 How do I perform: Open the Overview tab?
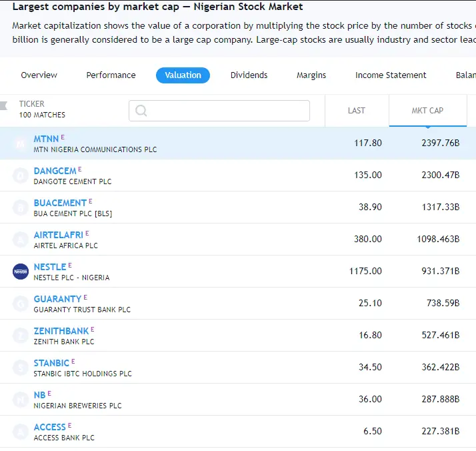tap(39, 75)
